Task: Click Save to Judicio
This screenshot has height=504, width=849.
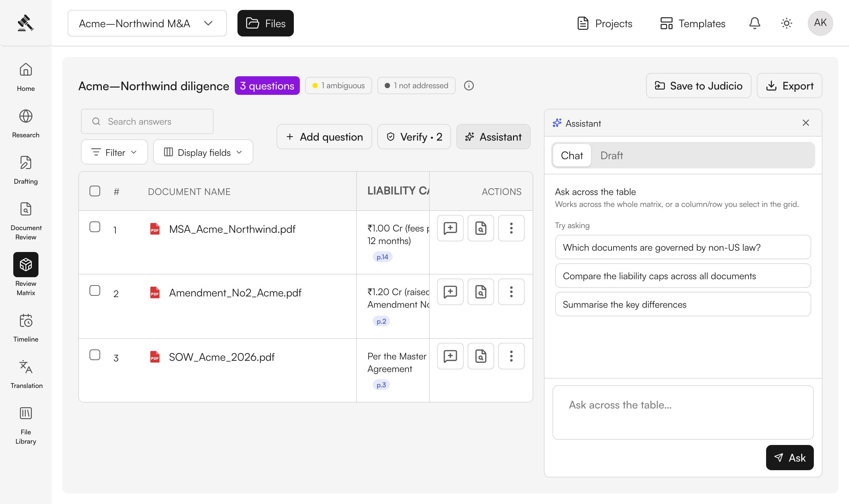Action: 698,86
